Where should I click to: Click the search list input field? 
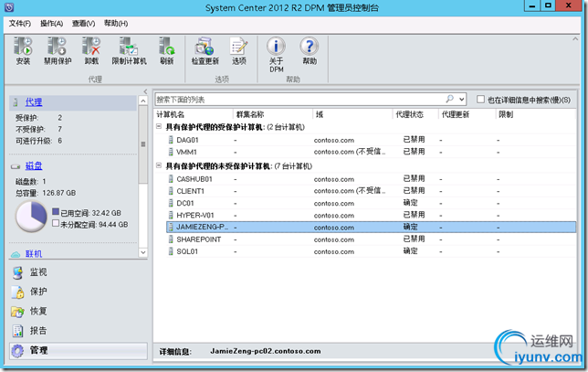(299, 100)
